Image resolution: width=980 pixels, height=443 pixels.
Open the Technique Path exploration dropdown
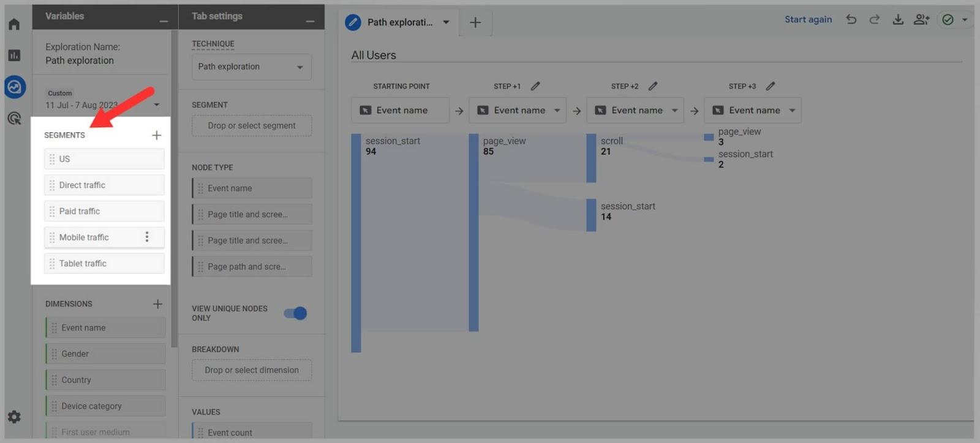pyautogui.click(x=252, y=67)
